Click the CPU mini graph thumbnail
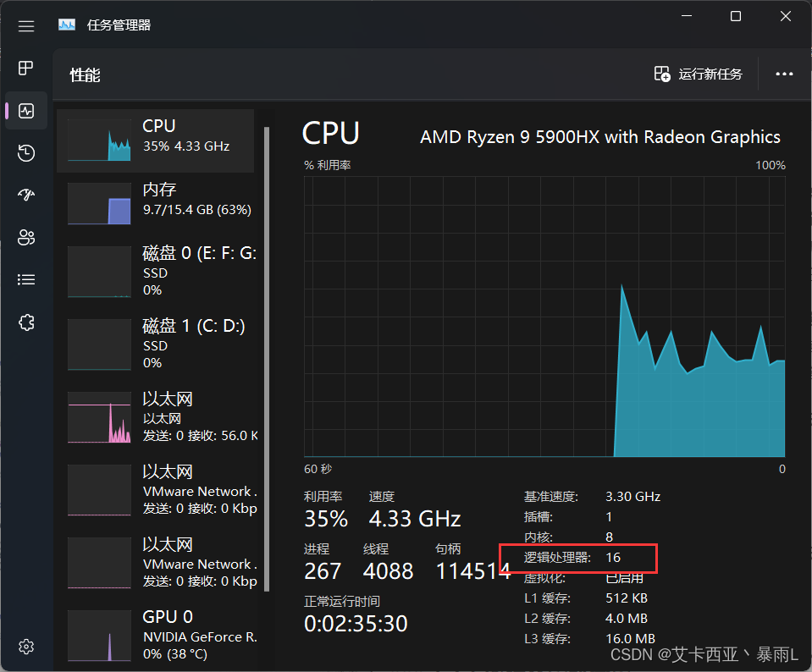 99,140
